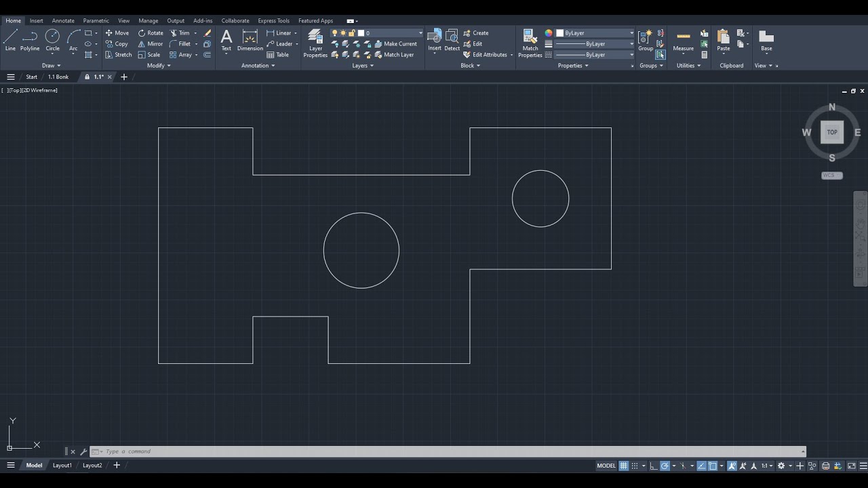Toggle 2D object snap in status bar
Screen dimensions: 868x488
click(712, 466)
